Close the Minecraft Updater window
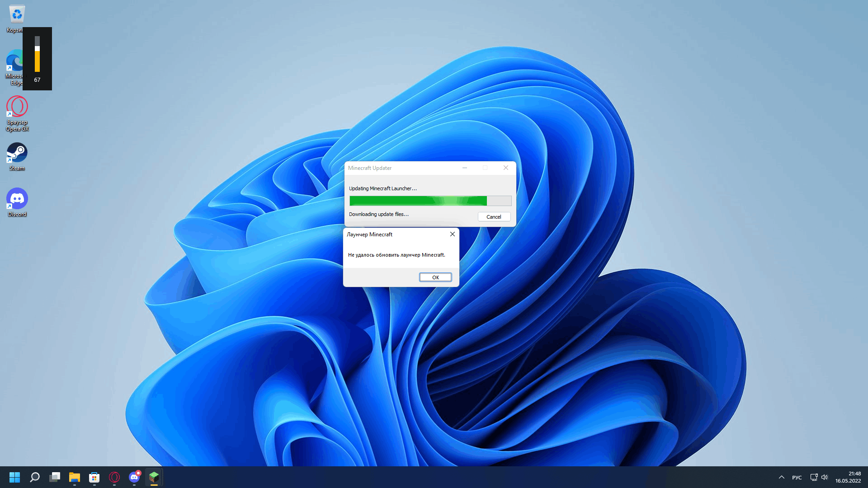Image resolution: width=868 pixels, height=488 pixels. tap(505, 168)
